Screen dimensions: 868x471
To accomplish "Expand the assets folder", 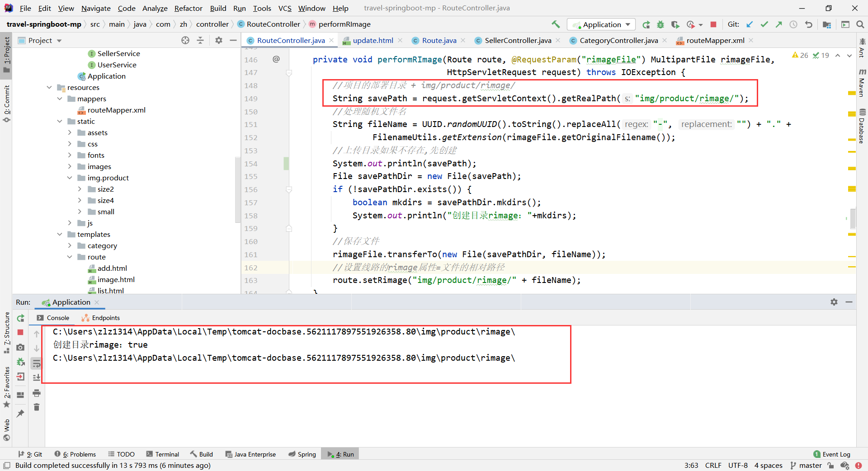I will click(x=70, y=132).
